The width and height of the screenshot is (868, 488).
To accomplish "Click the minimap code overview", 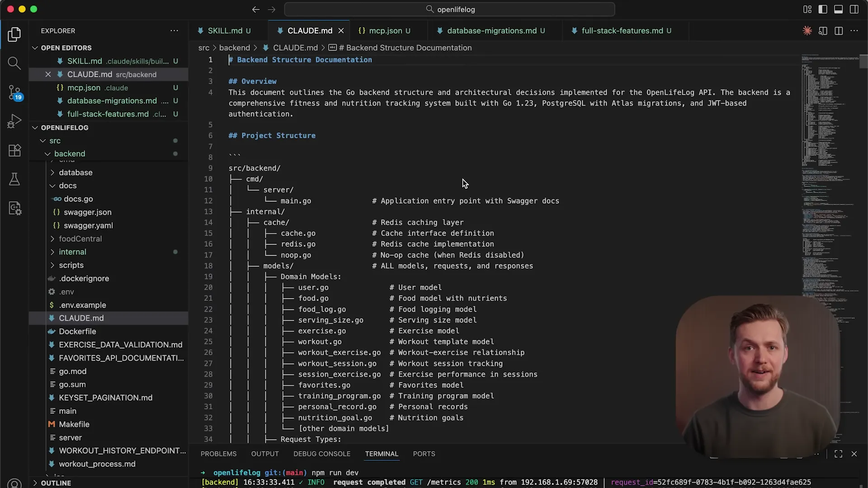I will [830, 181].
